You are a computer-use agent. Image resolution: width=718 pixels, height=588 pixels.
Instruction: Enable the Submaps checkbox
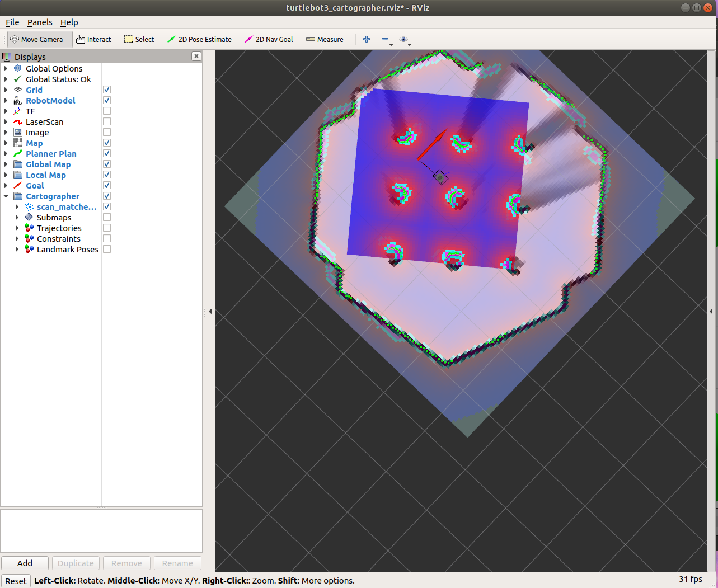point(106,217)
